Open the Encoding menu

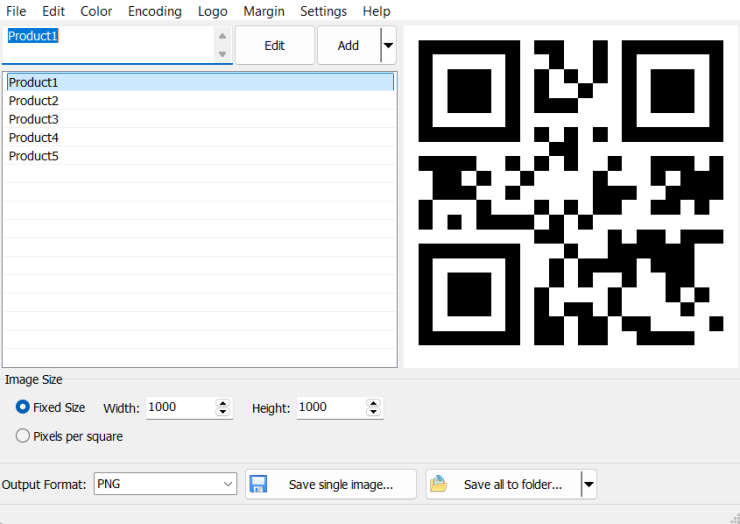pos(154,11)
